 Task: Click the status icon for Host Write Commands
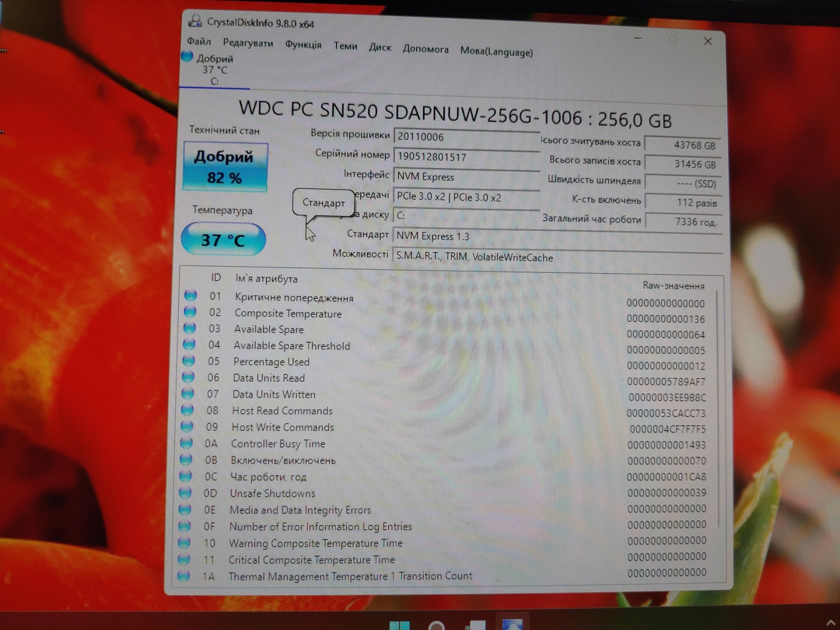point(186,426)
